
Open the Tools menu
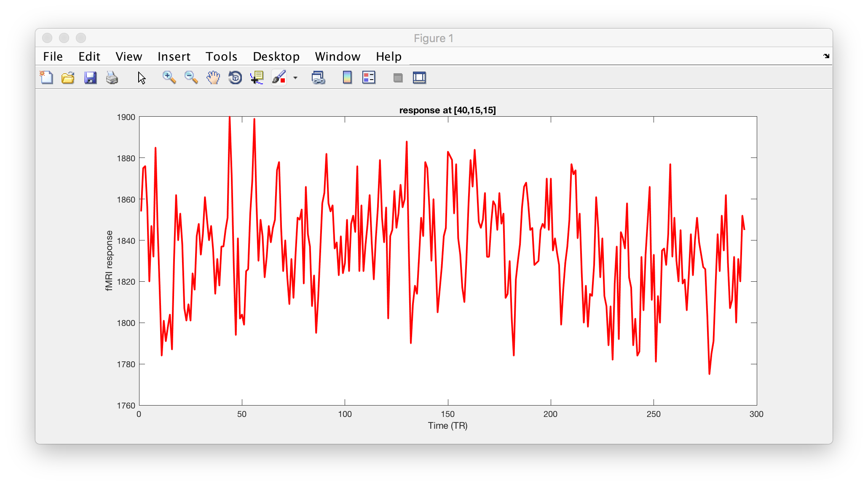tap(221, 56)
